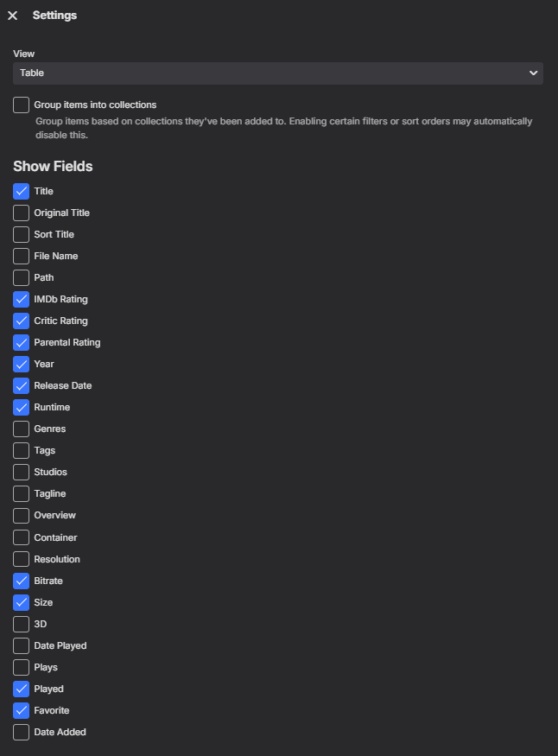Disable the Bitrate checkbox
The width and height of the screenshot is (558, 756).
(21, 581)
